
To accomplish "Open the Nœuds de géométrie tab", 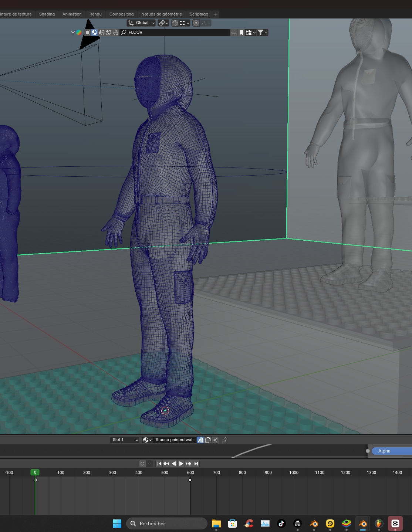I will (162, 14).
